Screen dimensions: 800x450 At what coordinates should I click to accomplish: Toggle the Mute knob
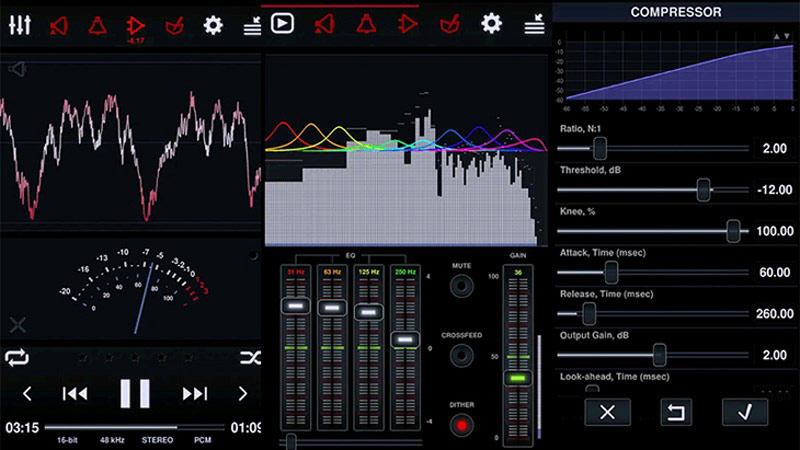pyautogui.click(x=461, y=287)
